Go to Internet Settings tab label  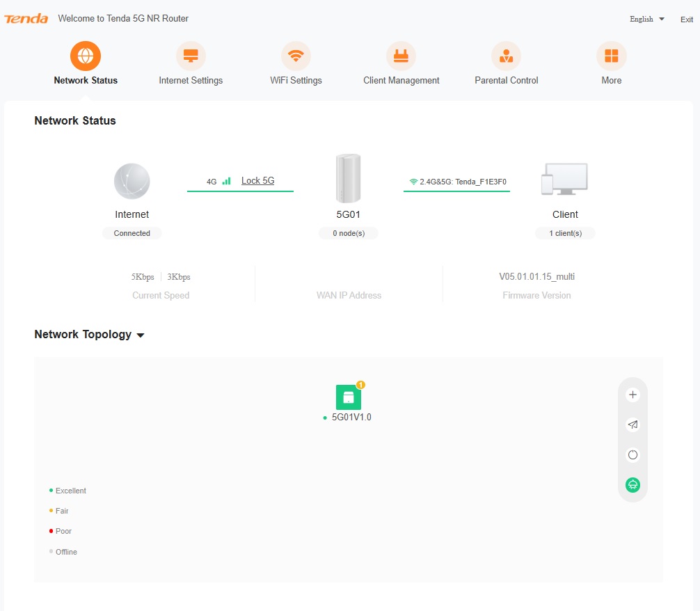(x=191, y=81)
